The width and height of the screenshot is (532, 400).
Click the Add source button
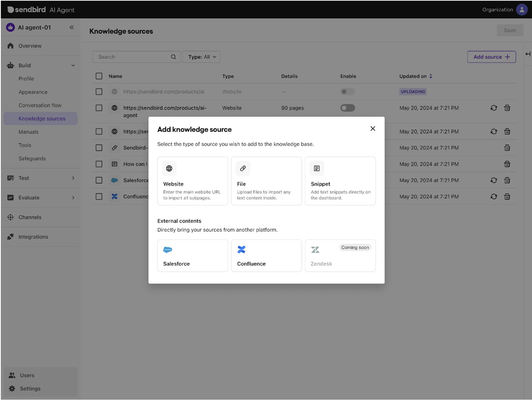[x=491, y=57]
